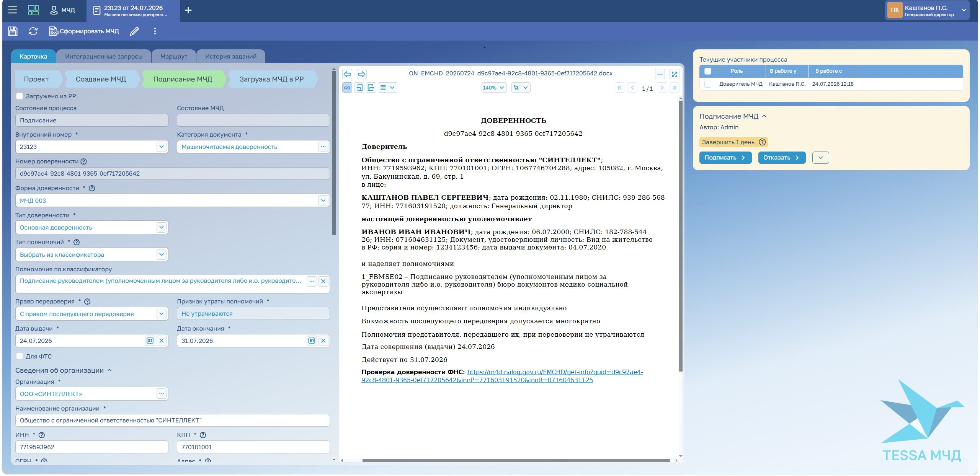The image size is (980, 476).
Task: Click the preview horizontal scrollbar
Action: click(516, 460)
